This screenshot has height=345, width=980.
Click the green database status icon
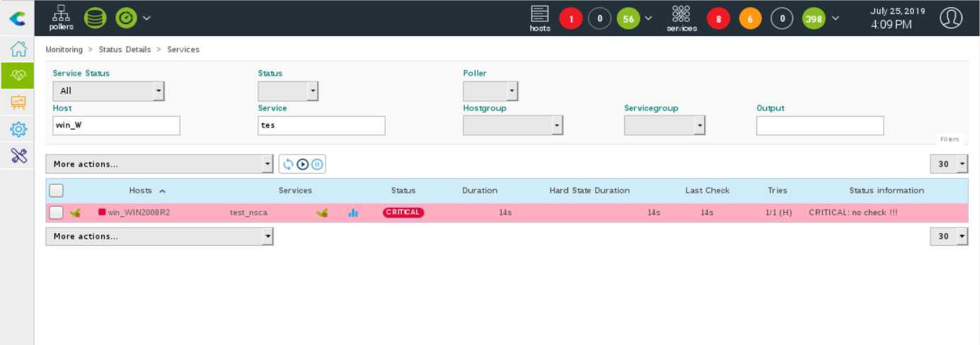95,18
